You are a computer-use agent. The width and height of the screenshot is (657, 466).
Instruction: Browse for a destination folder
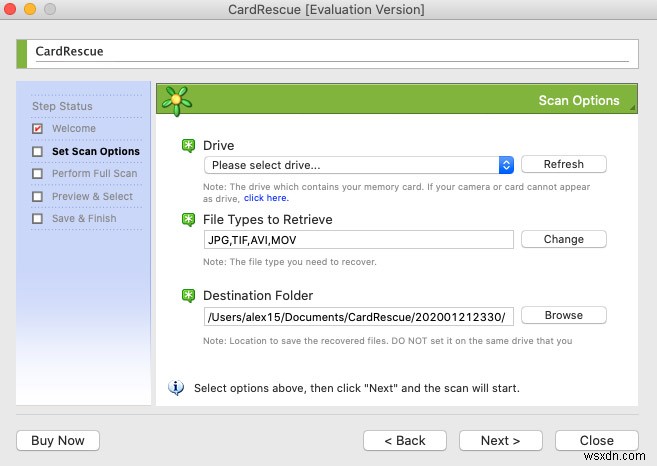[563, 315]
